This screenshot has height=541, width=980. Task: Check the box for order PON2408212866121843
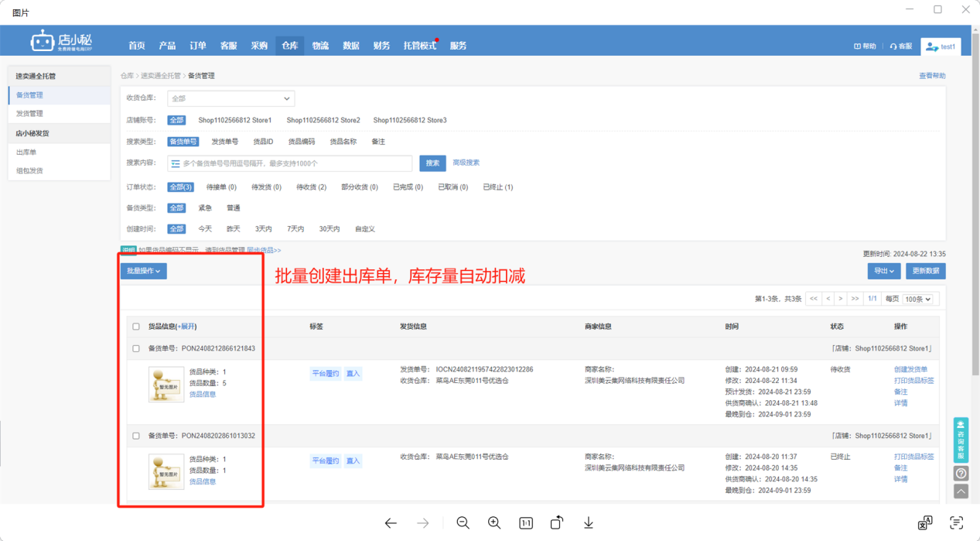coord(136,348)
